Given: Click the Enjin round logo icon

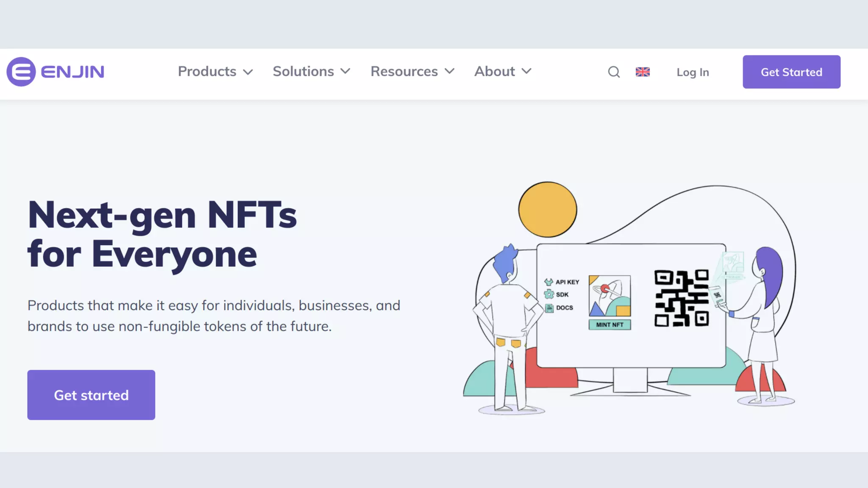Looking at the screenshot, I should pyautogui.click(x=21, y=72).
